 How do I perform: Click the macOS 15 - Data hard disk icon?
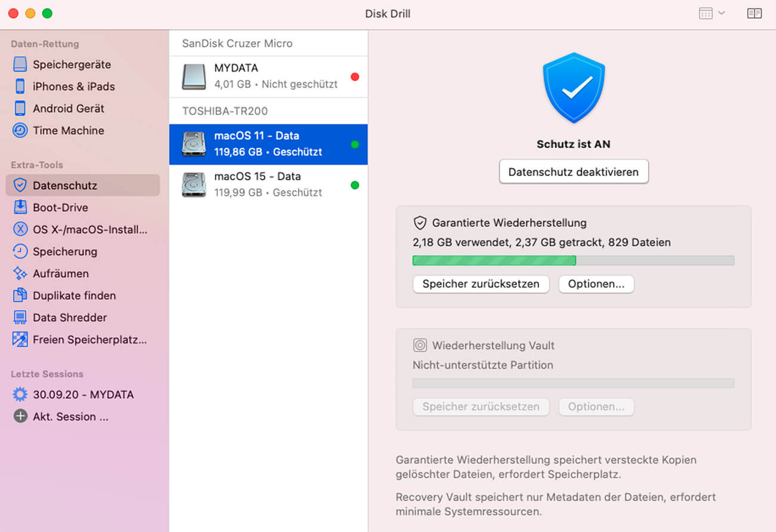[194, 185]
